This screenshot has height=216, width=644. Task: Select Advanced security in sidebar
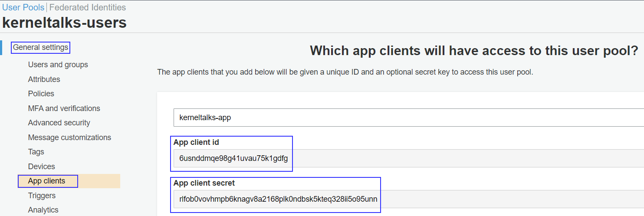tap(59, 123)
